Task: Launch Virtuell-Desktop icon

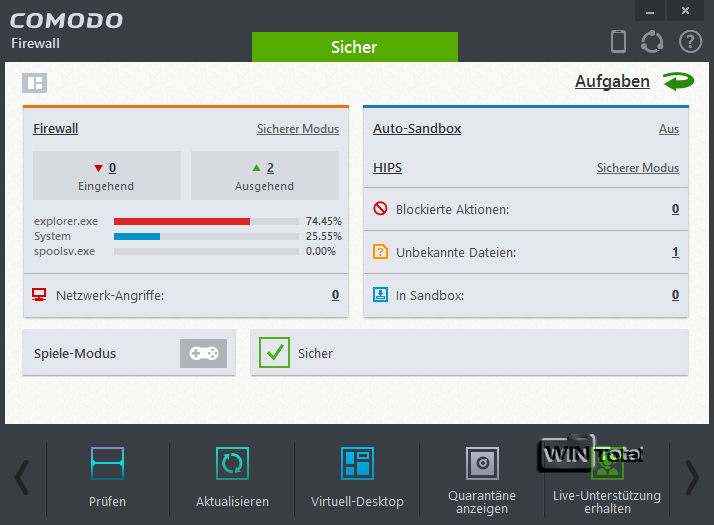Action: click(357, 464)
